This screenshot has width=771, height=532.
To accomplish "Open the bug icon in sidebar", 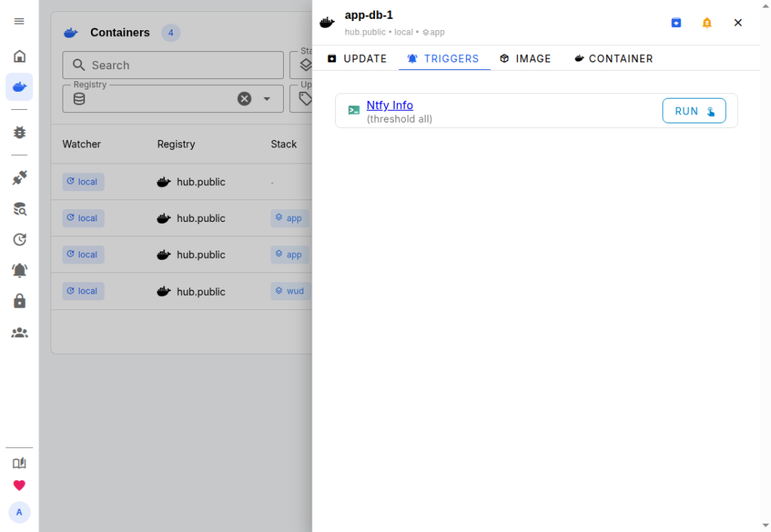I will (19, 132).
